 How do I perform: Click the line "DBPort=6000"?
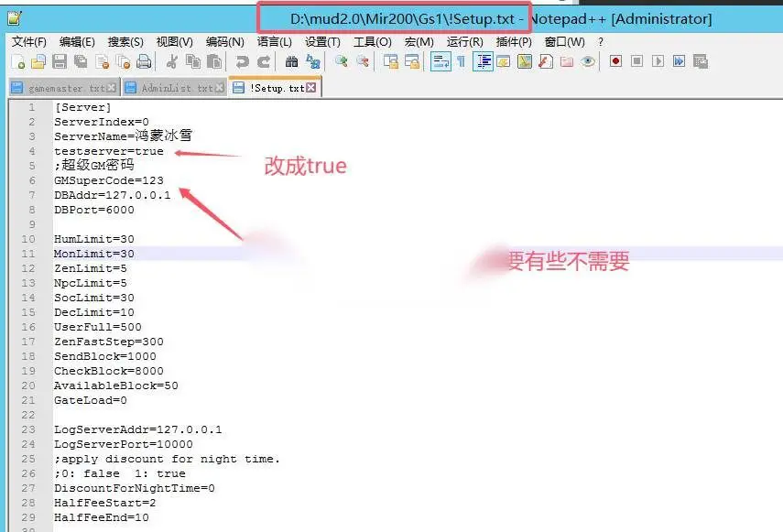[94, 210]
